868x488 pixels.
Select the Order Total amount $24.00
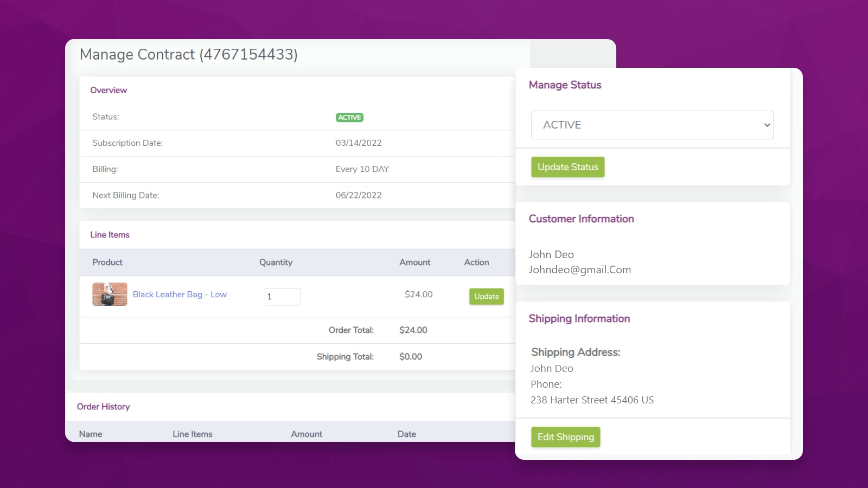point(413,330)
